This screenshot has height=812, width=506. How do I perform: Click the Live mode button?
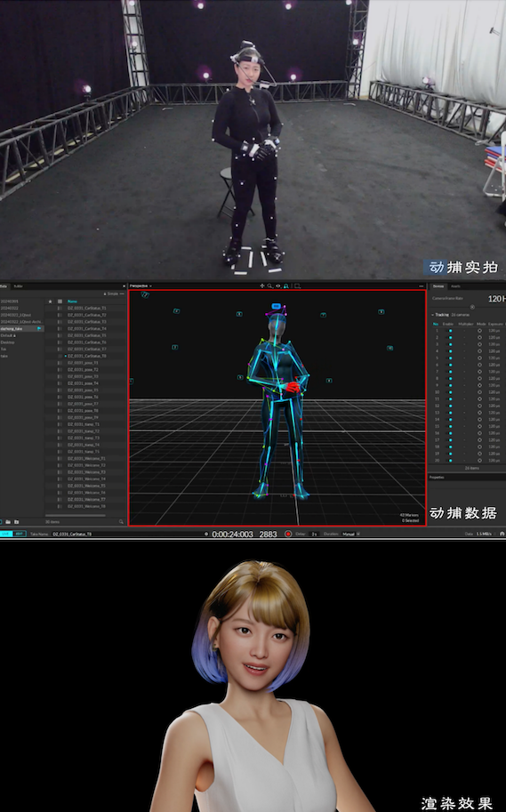click(x=5, y=534)
